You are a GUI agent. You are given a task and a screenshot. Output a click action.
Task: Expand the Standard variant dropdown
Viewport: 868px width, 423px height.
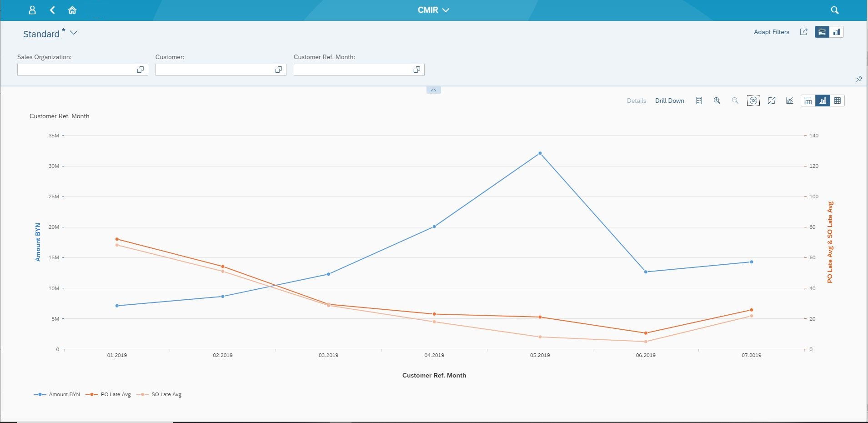tap(74, 33)
